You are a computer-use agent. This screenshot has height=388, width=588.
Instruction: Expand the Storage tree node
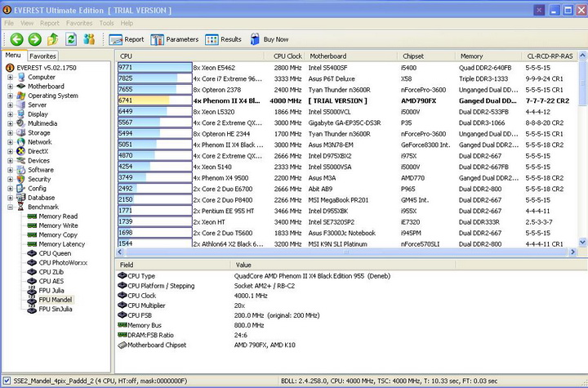click(10, 133)
